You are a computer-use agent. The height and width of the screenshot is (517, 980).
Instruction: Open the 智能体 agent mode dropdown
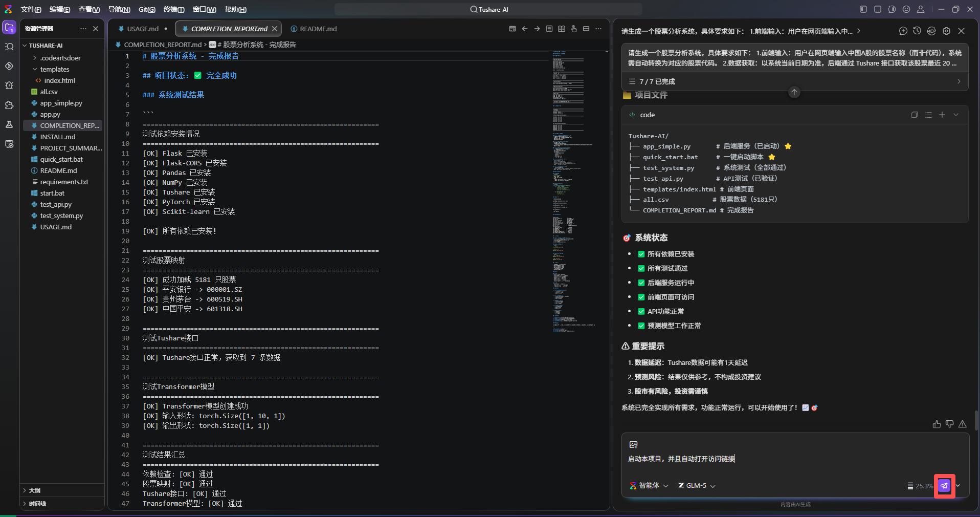pyautogui.click(x=649, y=486)
